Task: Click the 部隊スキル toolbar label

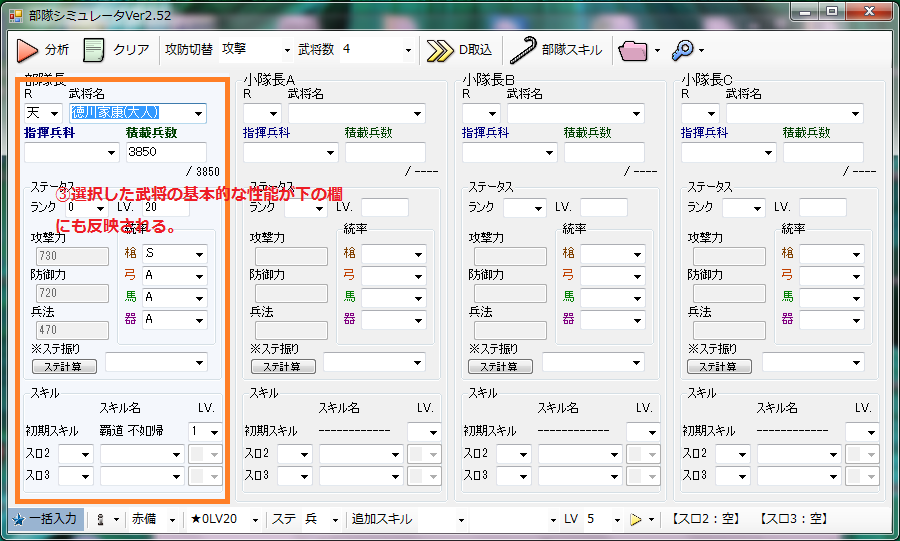Action: [572, 50]
